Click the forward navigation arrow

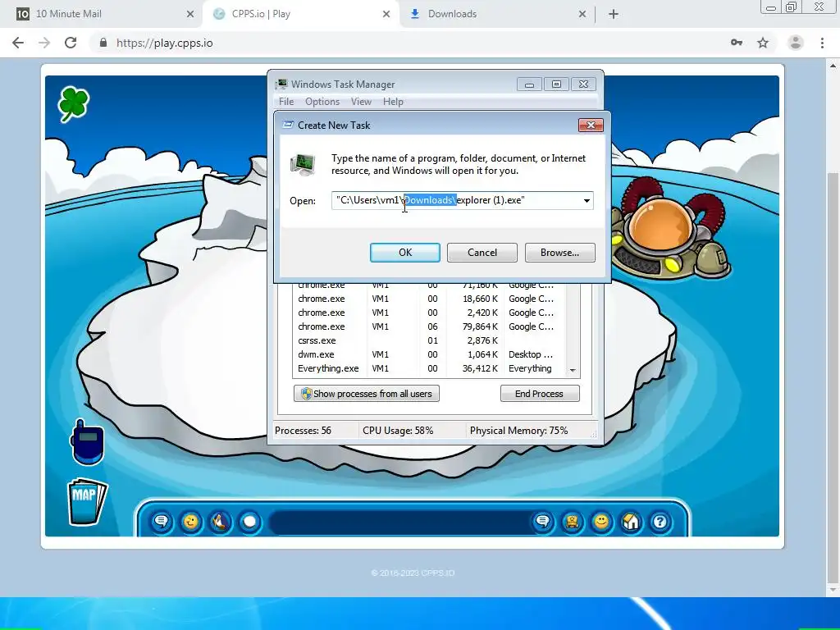(x=44, y=43)
